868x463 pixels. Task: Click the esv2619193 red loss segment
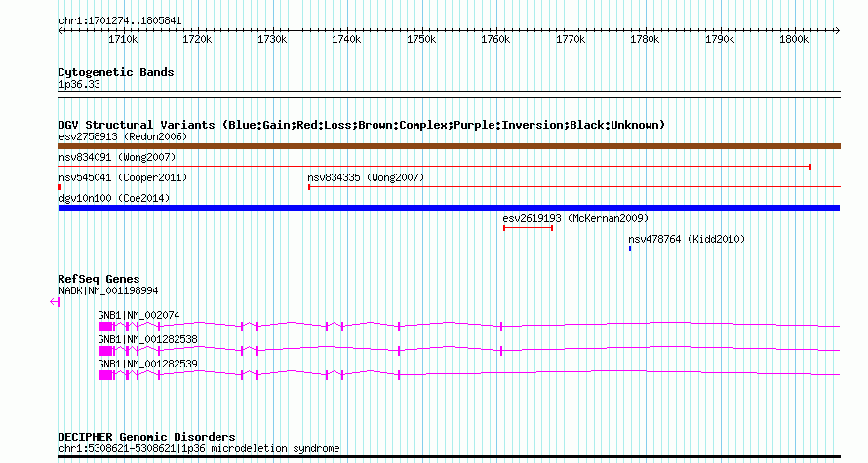(528, 228)
